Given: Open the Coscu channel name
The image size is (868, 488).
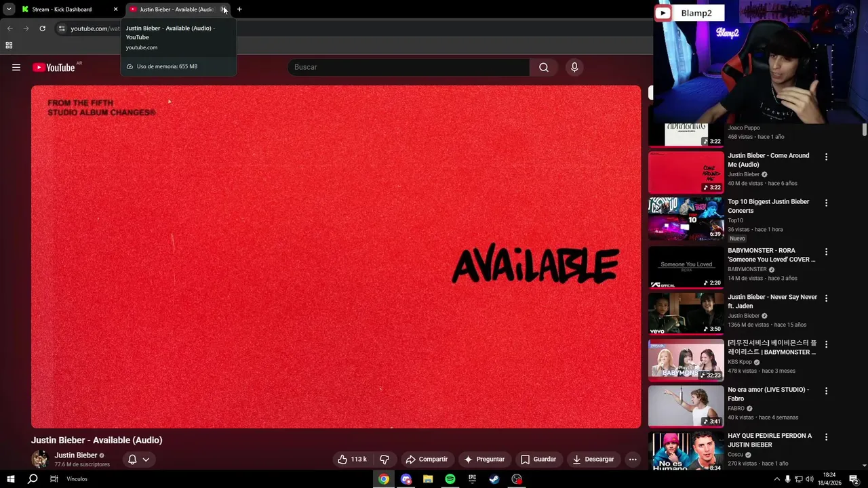Looking at the screenshot, I should pos(735,454).
